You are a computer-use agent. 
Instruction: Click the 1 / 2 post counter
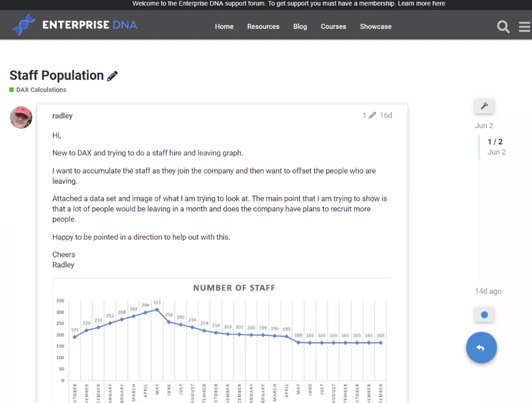point(495,142)
